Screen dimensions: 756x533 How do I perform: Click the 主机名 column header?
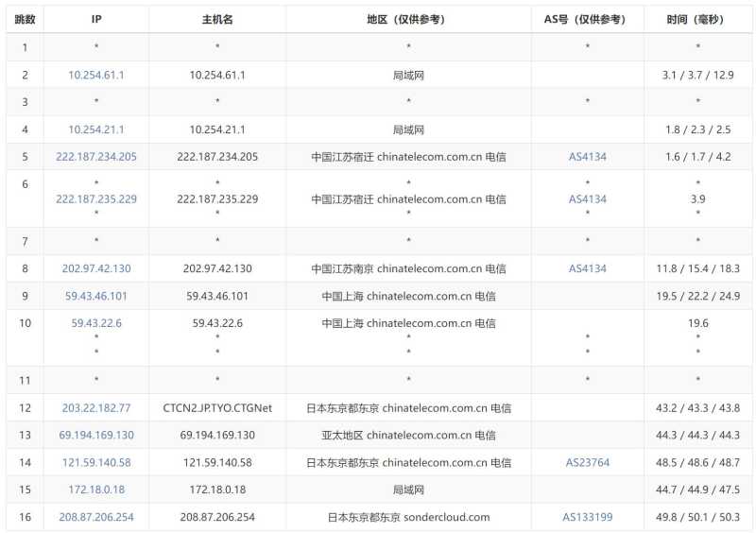point(217,19)
